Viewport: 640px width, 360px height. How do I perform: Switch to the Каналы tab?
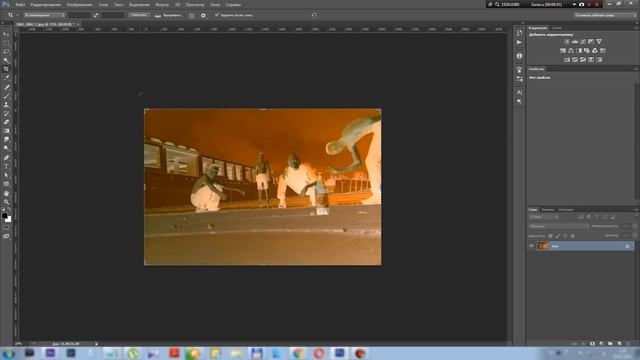[548, 209]
